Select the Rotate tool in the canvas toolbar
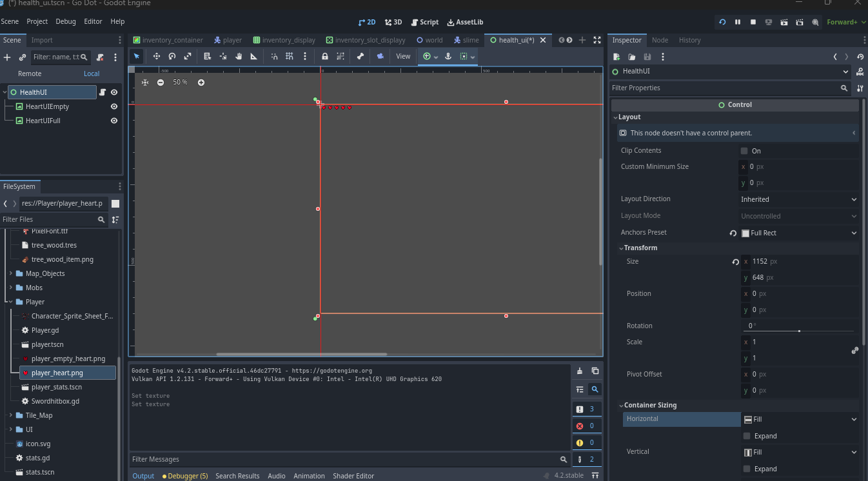The height and width of the screenshot is (481, 868). (x=171, y=56)
